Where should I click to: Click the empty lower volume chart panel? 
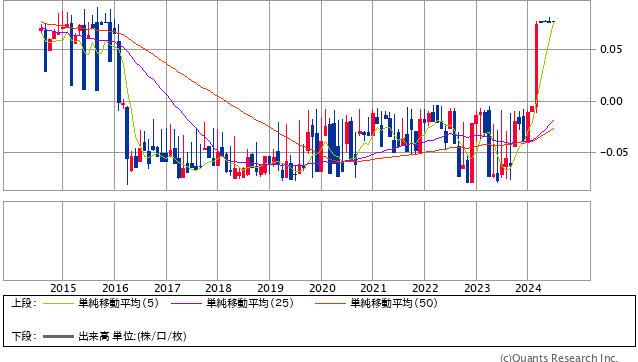pos(297,241)
